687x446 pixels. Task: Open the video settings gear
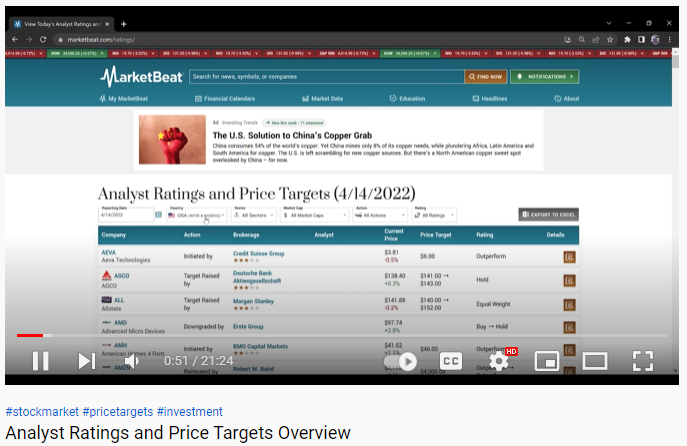tap(499, 361)
